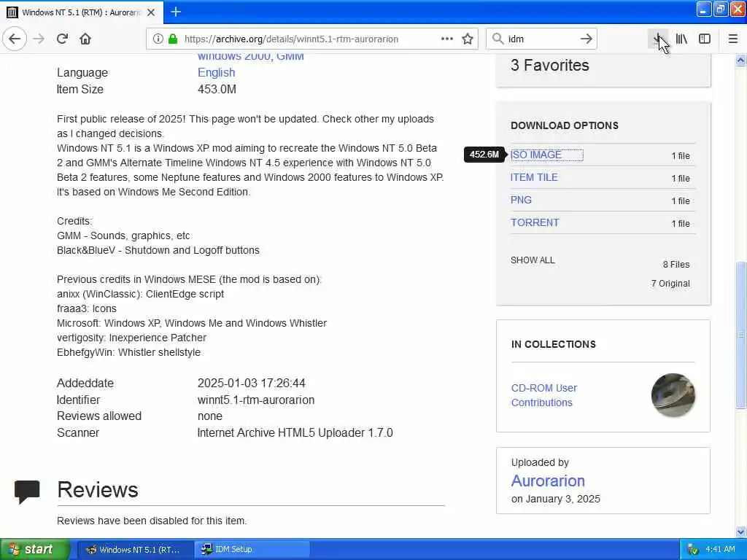Download the ISO IMAGE file
747x560 pixels.
(536, 155)
